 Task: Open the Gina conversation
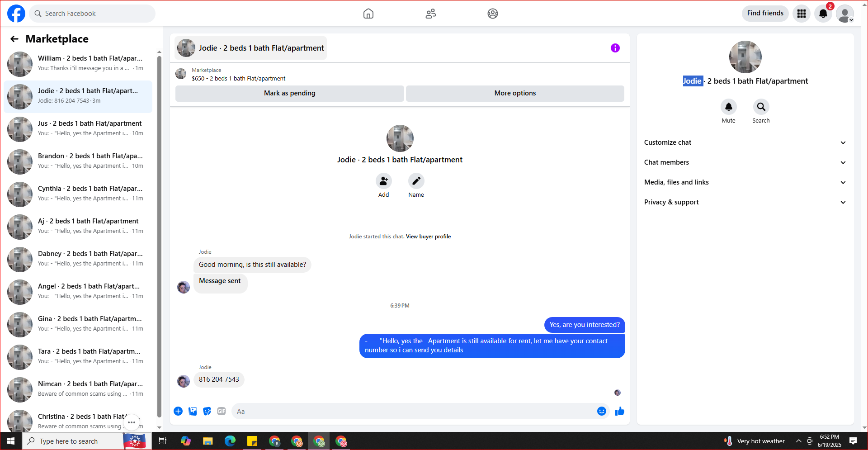point(78,325)
